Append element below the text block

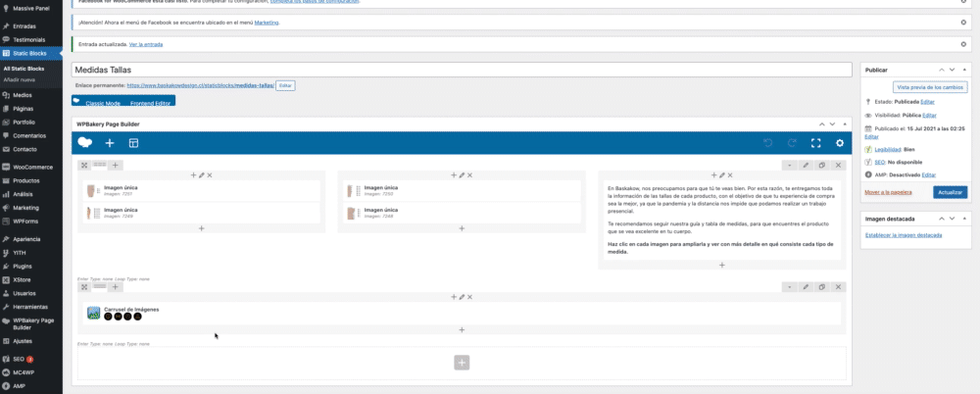(722, 266)
